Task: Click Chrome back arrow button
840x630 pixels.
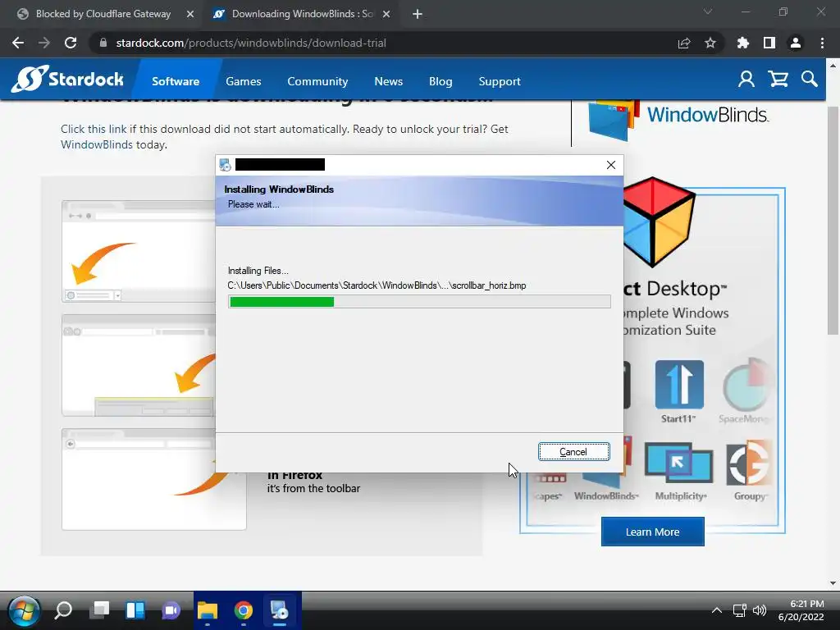Action: tap(18, 43)
